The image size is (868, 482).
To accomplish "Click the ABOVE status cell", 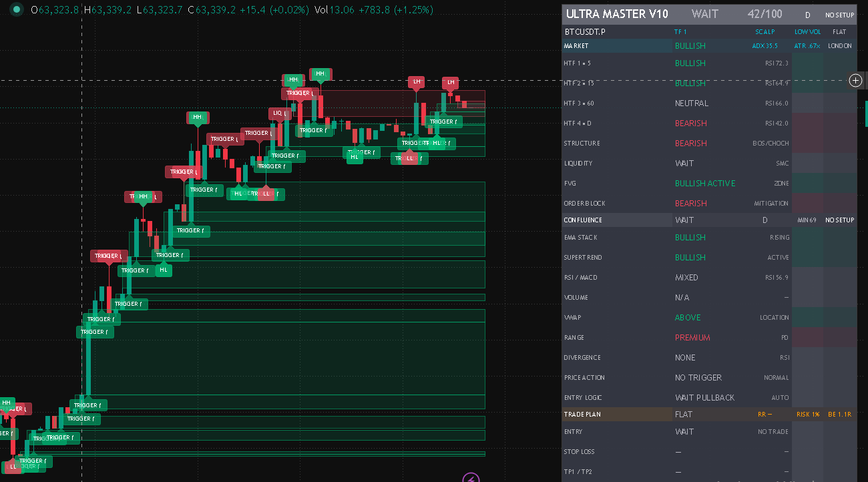I will click(x=688, y=318).
